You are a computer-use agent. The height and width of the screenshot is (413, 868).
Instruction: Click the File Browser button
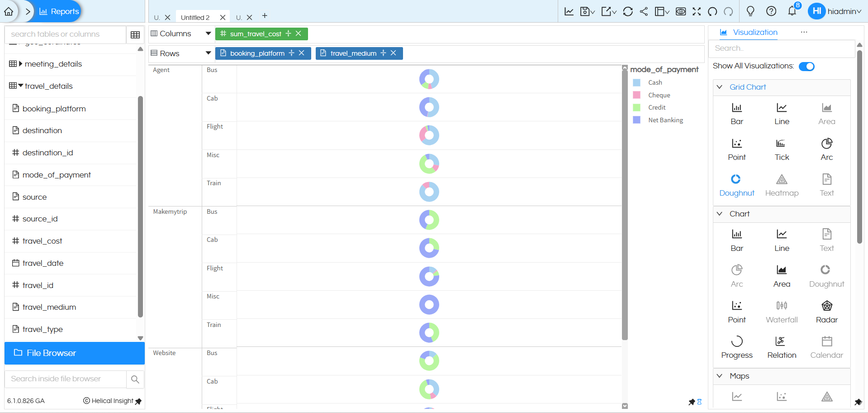tap(75, 353)
